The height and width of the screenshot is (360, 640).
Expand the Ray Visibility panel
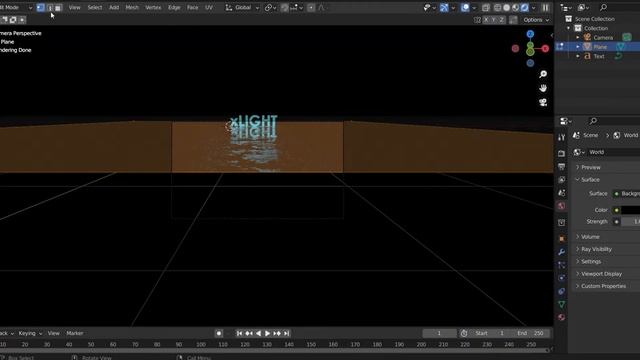pyautogui.click(x=596, y=249)
